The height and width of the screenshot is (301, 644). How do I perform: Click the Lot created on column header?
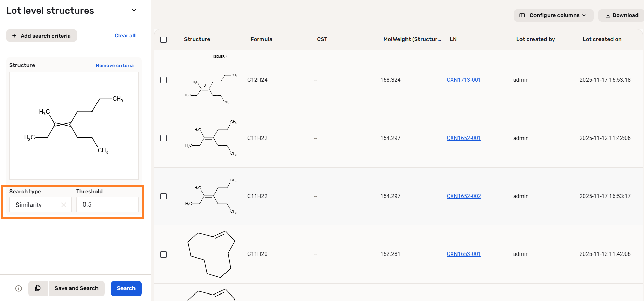602,39
